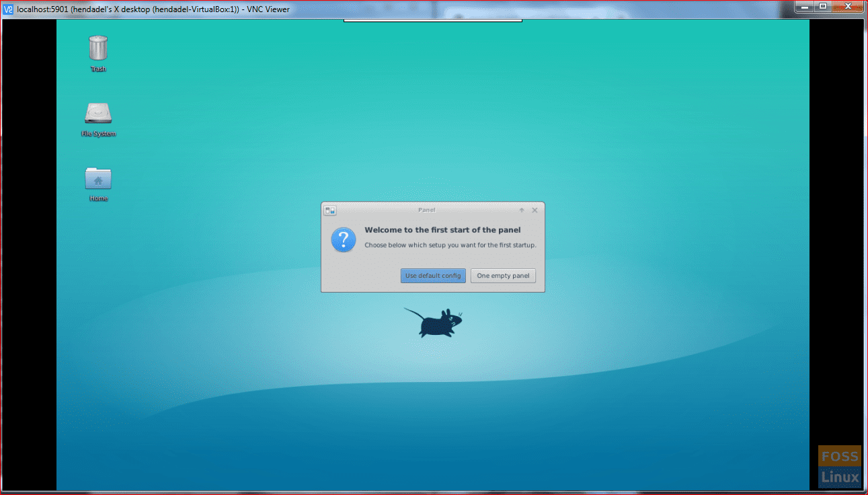Click the Panel window icon in dialog titlebar

(329, 210)
